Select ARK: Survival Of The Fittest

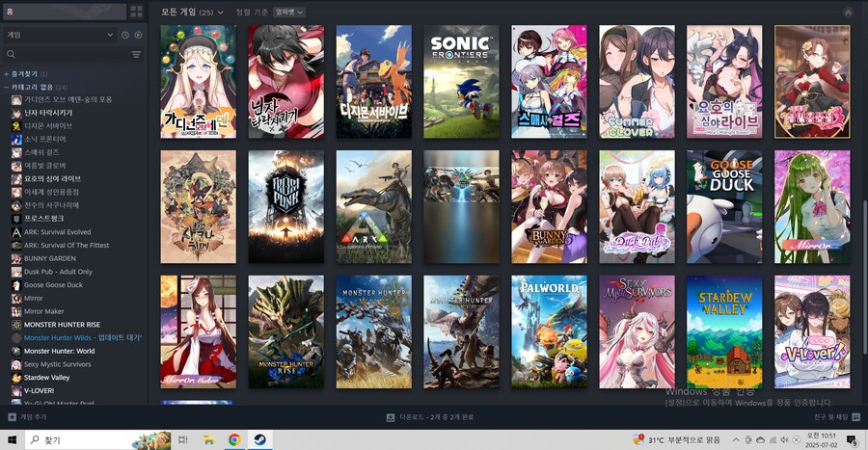[x=67, y=246]
